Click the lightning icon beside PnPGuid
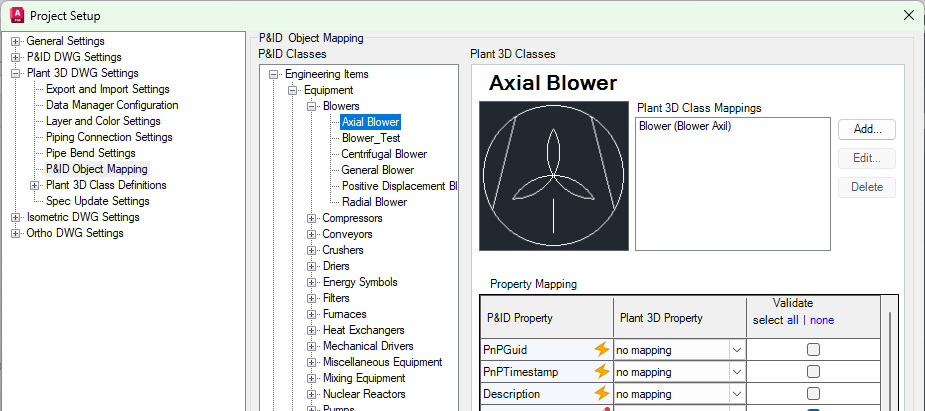The height and width of the screenshot is (411, 925). 601,350
